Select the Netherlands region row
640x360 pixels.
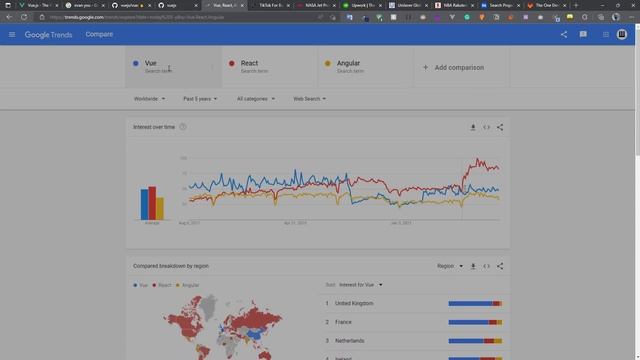[414, 341]
